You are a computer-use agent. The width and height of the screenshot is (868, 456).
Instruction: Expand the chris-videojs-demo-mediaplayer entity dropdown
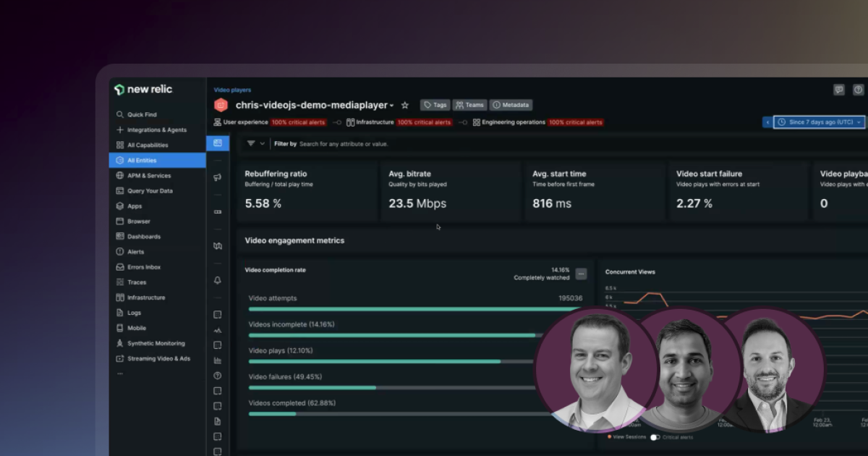(x=393, y=105)
